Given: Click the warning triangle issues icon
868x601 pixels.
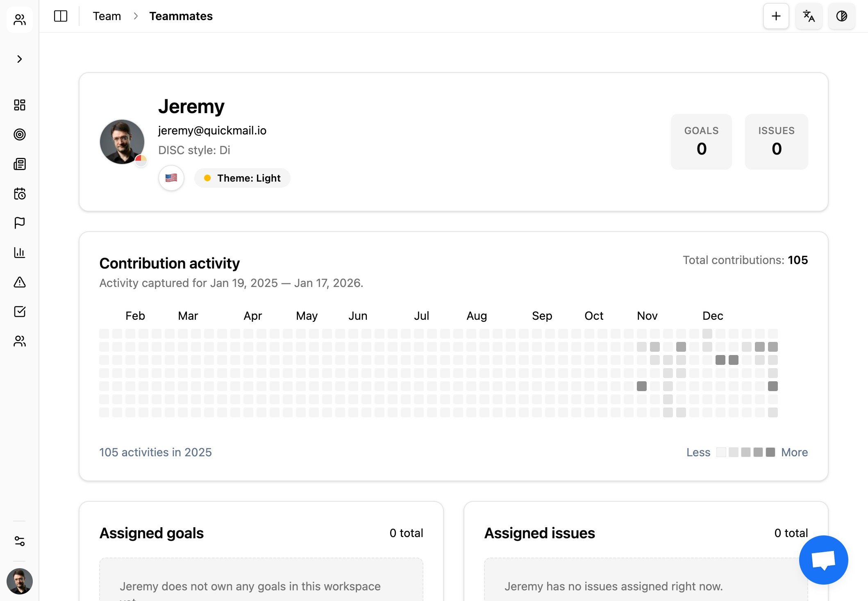Looking at the screenshot, I should coord(20,282).
